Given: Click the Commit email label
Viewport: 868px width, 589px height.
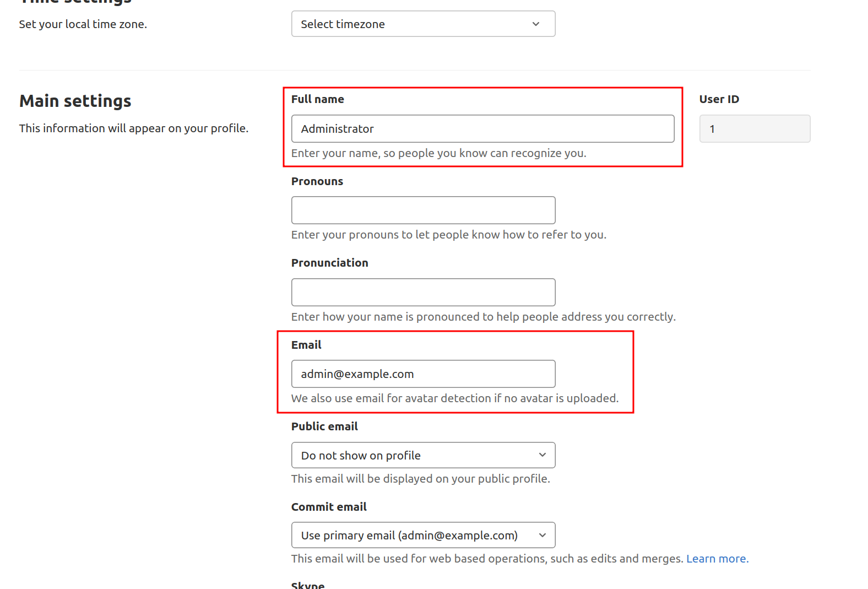Looking at the screenshot, I should 329,507.
